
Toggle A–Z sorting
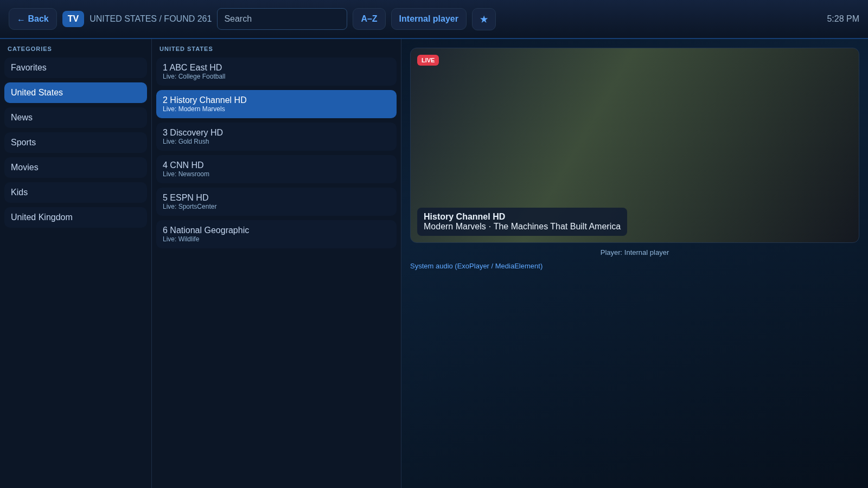click(369, 19)
